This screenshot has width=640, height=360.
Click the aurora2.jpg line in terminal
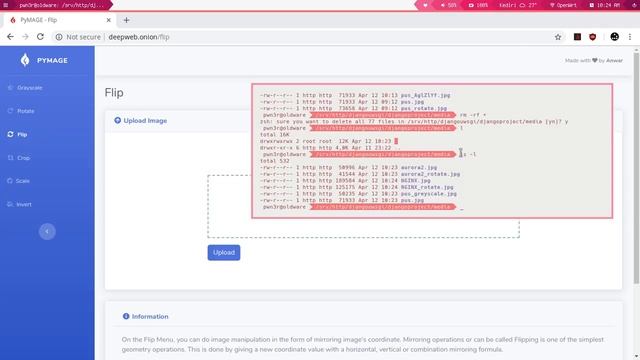[x=349, y=167]
